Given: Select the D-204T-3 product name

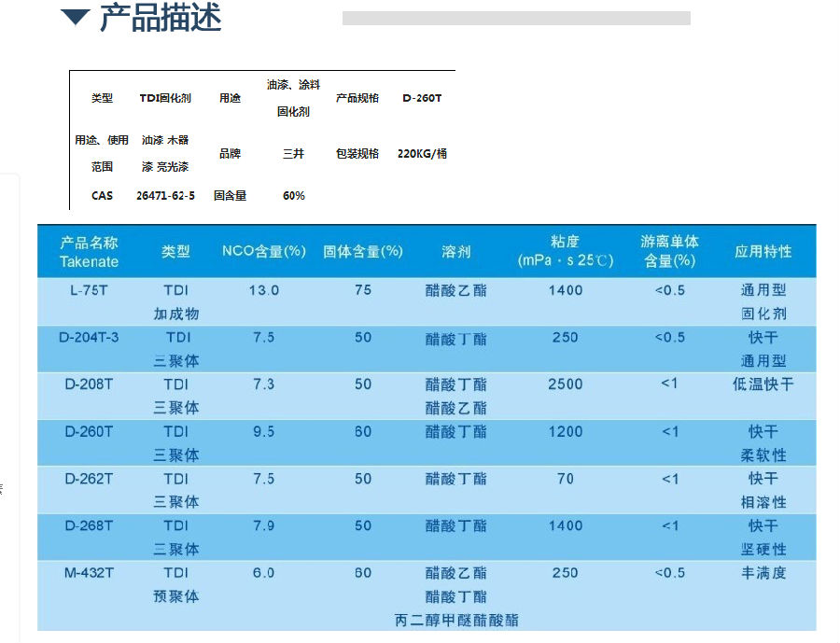Looking at the screenshot, I should pos(89,337).
